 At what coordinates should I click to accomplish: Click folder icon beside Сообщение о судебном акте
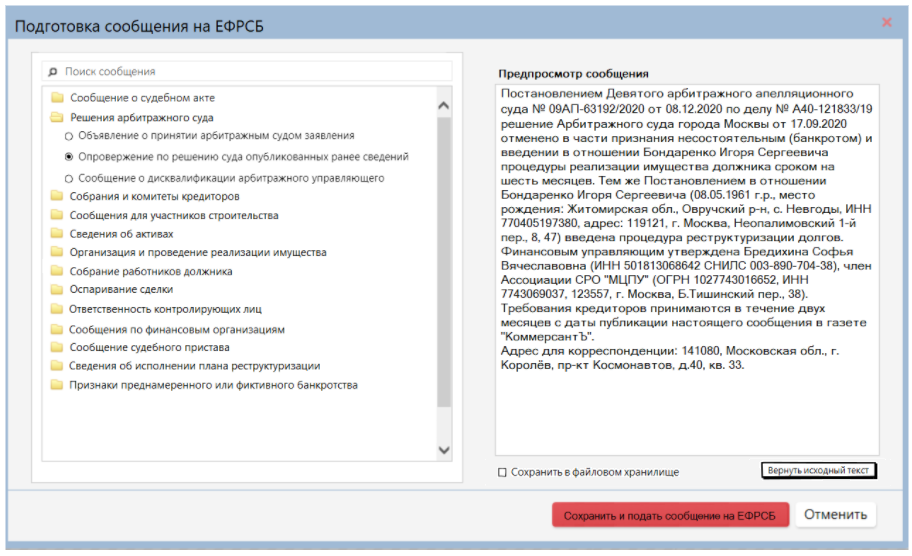click(57, 98)
